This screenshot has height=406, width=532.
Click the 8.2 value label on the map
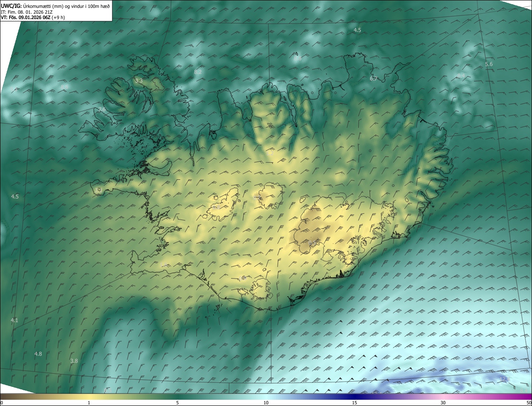tap(198, 72)
